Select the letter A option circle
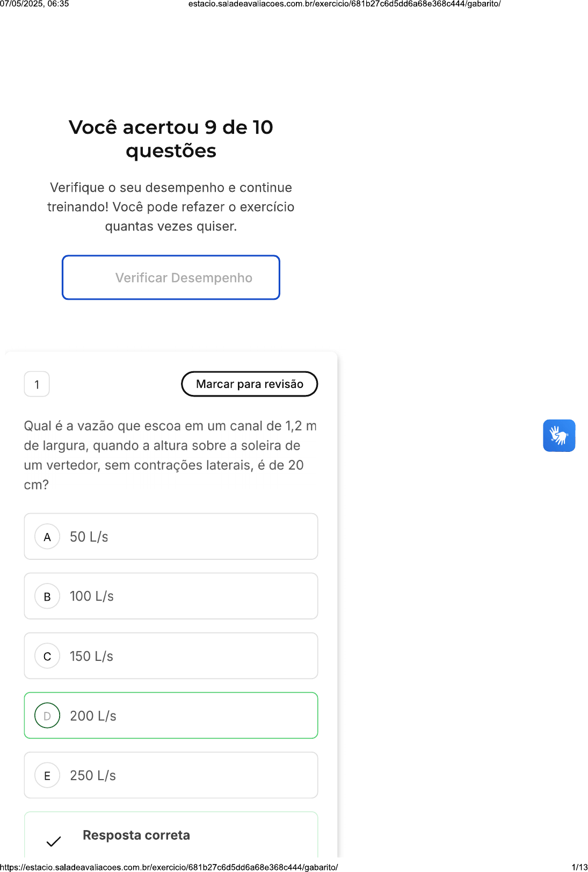This screenshot has width=588, height=872. [47, 537]
